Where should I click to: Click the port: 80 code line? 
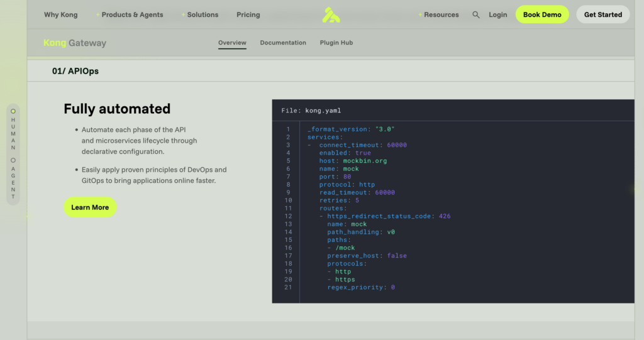coord(335,177)
